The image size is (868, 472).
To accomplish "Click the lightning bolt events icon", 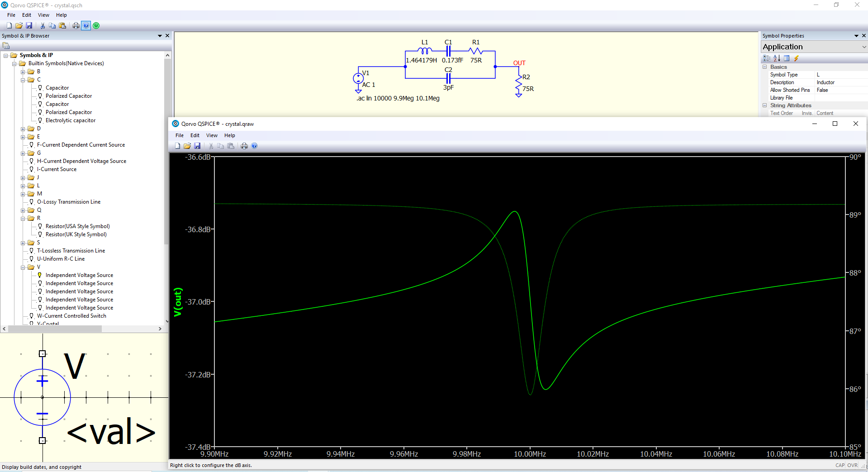I will (x=797, y=58).
